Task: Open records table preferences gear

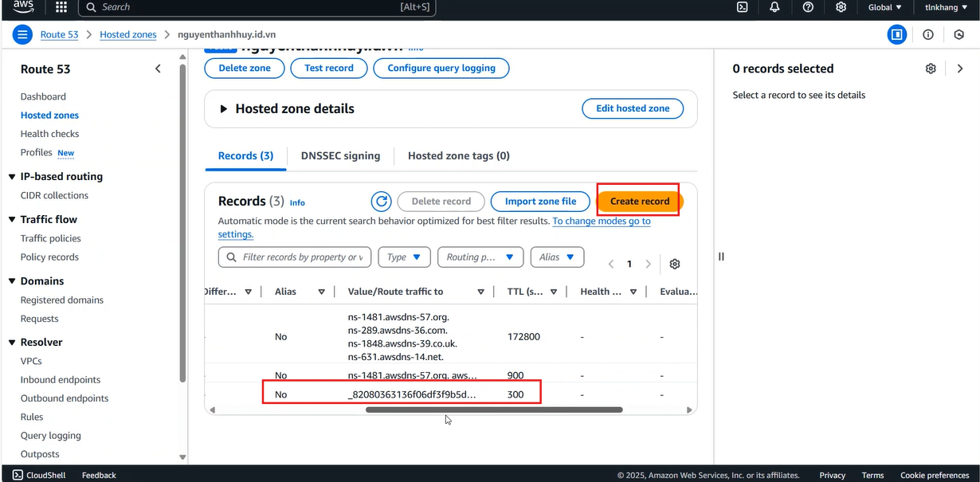Action: click(675, 264)
